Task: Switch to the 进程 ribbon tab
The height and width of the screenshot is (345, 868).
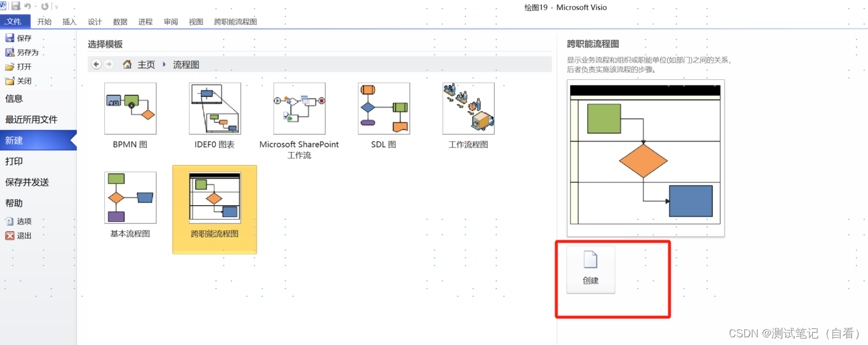Action: (146, 22)
